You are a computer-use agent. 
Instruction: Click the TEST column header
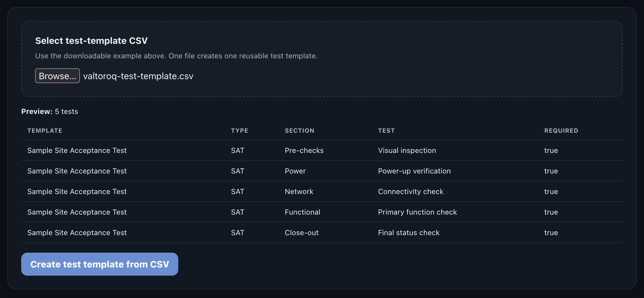pyautogui.click(x=386, y=131)
